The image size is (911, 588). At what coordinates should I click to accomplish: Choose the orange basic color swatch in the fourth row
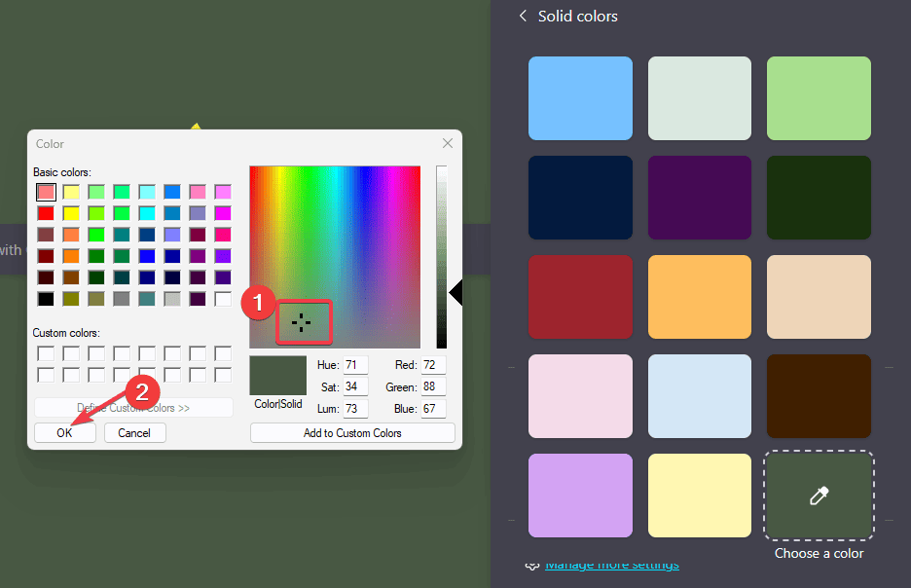pos(71,256)
